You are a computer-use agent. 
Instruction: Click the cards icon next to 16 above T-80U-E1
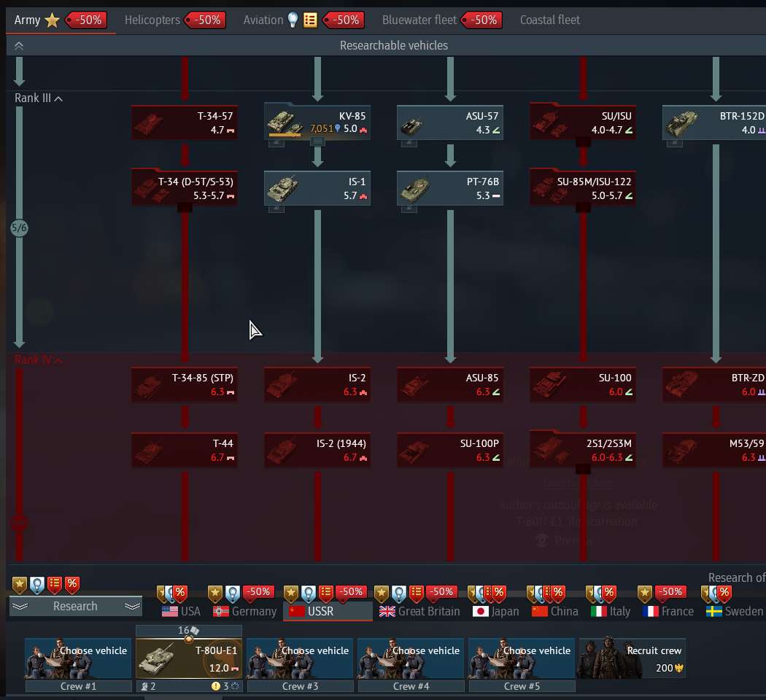[195, 630]
